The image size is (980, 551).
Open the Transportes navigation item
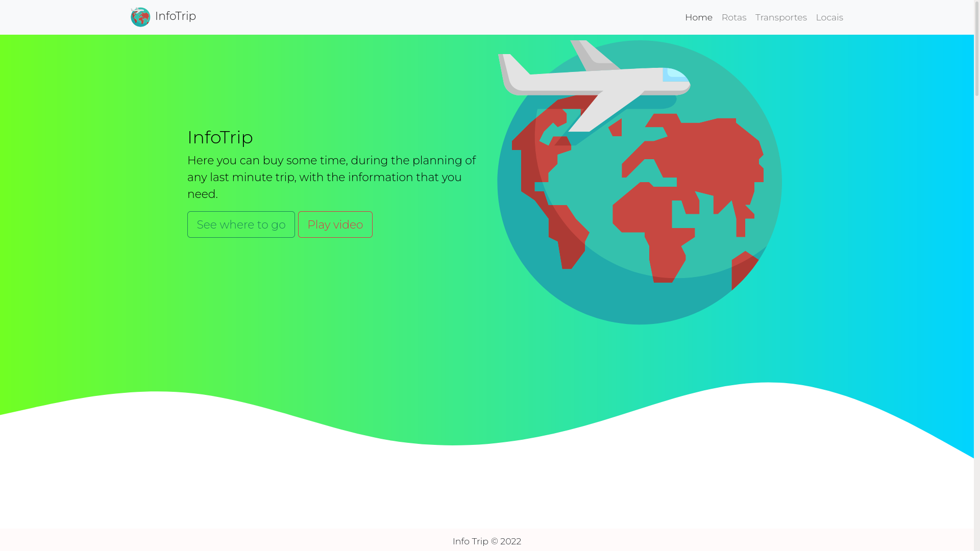tap(780, 17)
